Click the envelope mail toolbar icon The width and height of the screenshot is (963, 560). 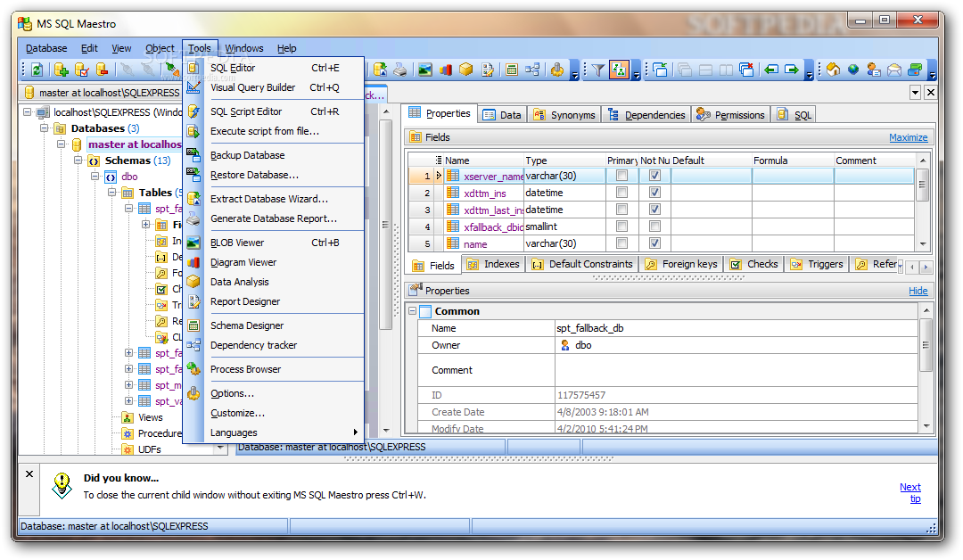[894, 70]
